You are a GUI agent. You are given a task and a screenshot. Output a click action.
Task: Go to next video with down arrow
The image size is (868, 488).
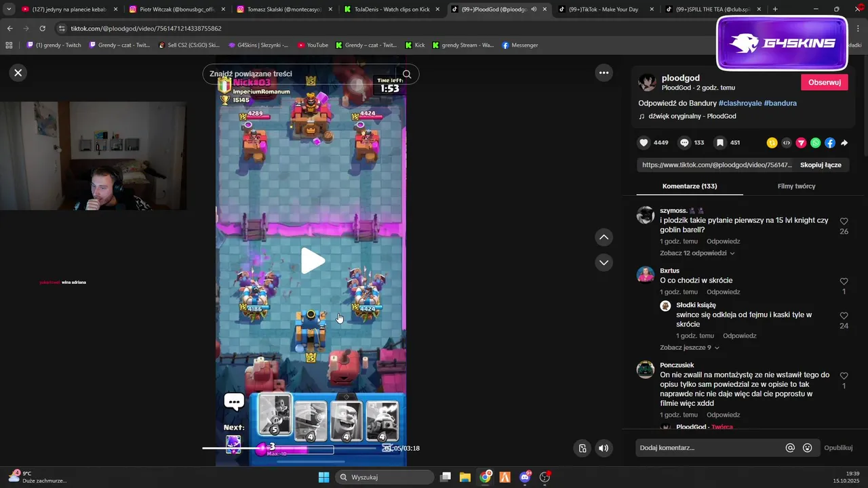pos(604,262)
